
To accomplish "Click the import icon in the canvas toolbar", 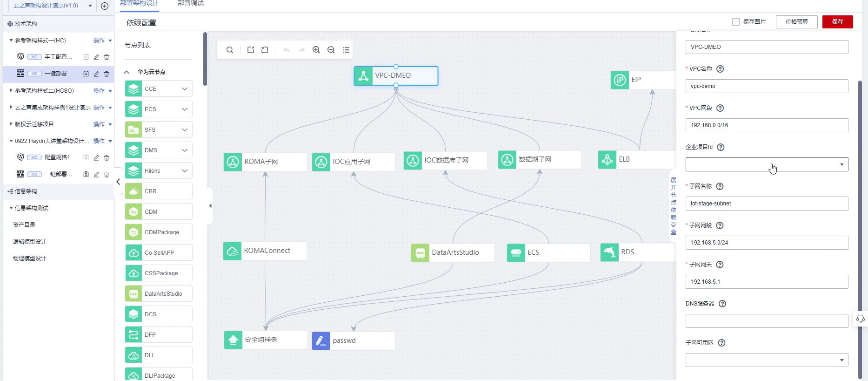I will [265, 50].
